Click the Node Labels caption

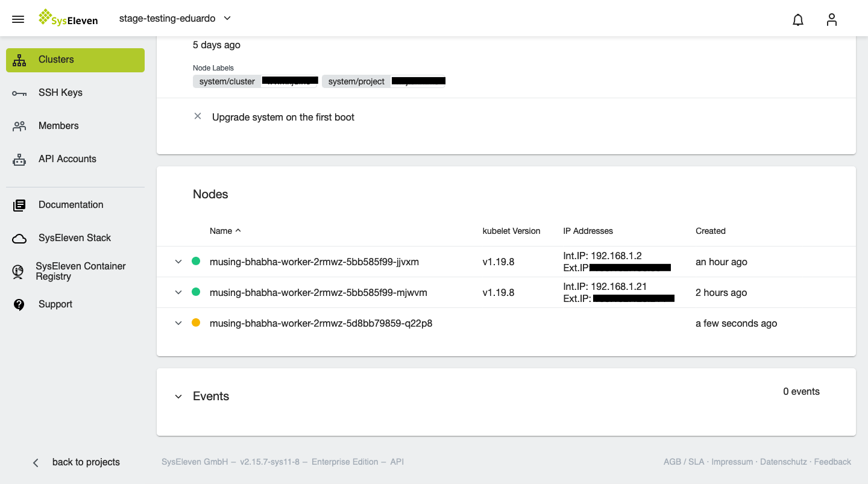[x=213, y=68]
